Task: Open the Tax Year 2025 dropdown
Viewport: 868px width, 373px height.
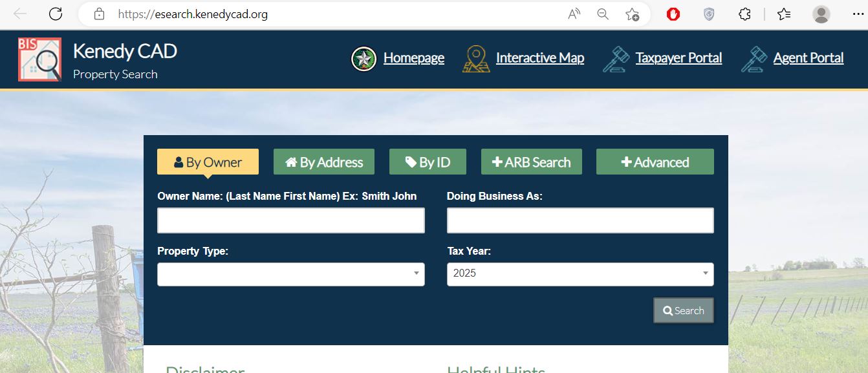Action: pos(580,274)
